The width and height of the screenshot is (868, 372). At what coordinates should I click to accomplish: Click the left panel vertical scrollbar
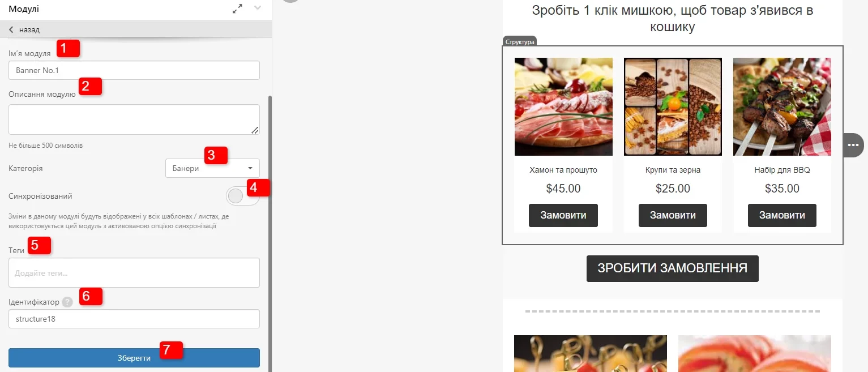coord(270,232)
